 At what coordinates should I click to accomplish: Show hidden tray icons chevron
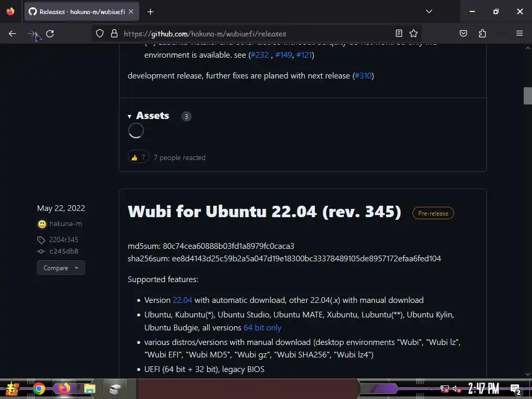coord(432,389)
